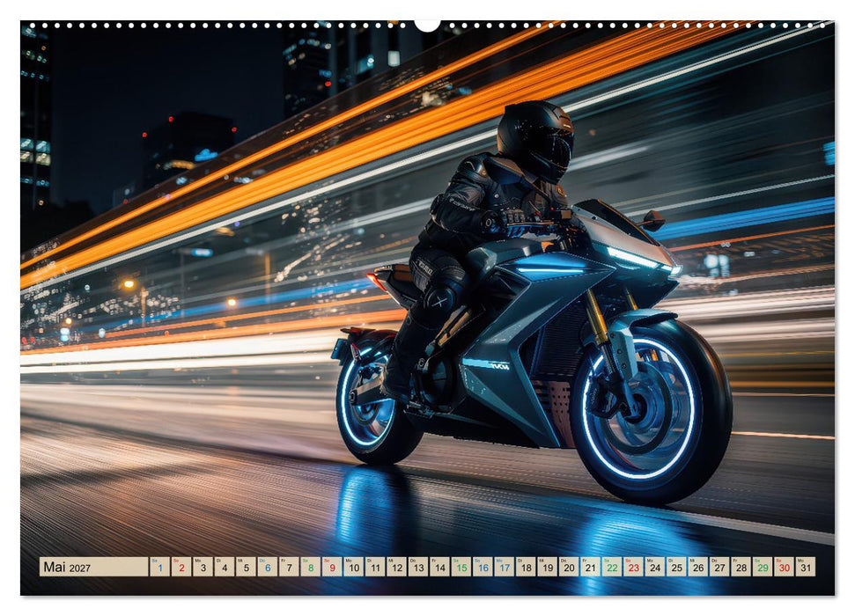Select the blue holiday date 6

268,567
